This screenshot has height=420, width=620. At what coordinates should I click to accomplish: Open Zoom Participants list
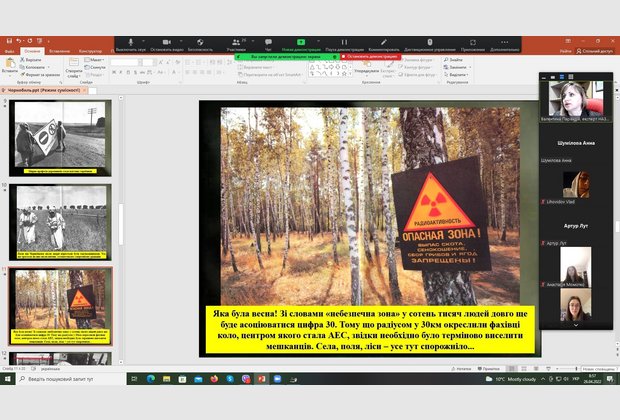pyautogui.click(x=236, y=43)
